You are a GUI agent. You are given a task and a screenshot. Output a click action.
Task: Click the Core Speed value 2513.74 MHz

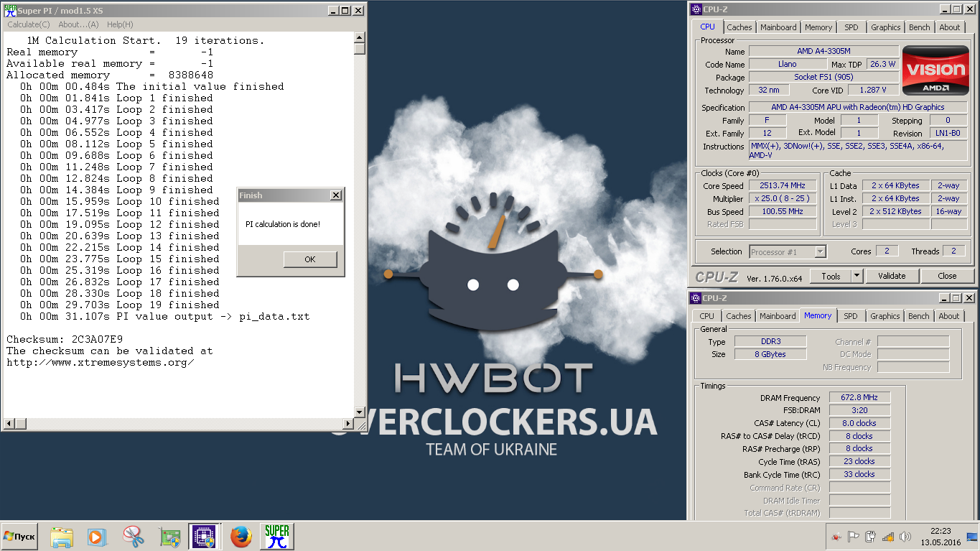783,186
